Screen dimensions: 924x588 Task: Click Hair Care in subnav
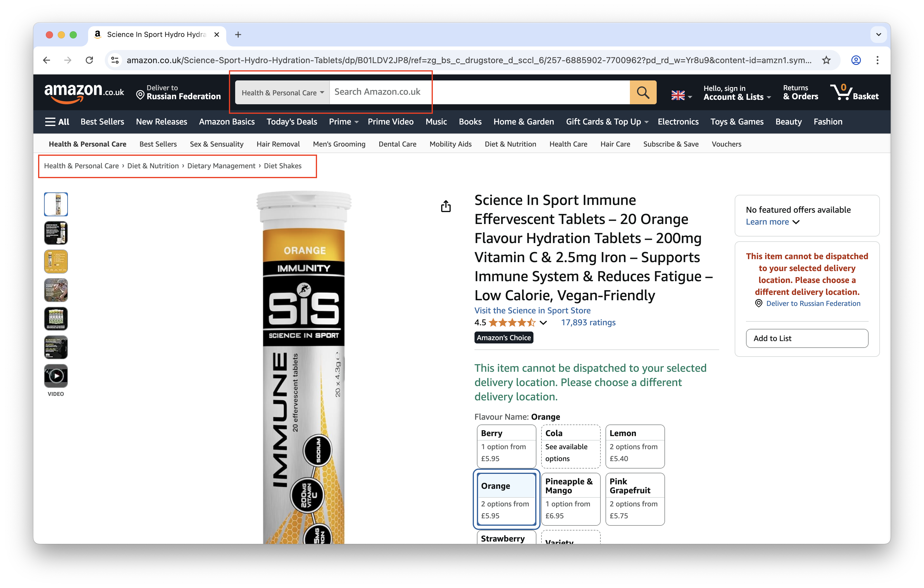click(615, 144)
